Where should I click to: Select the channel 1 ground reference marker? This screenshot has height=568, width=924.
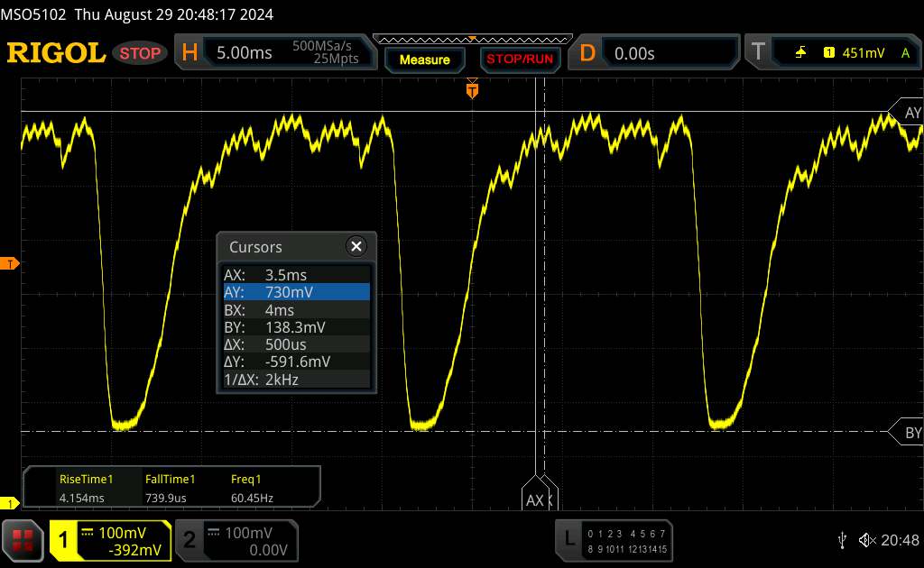click(11, 503)
